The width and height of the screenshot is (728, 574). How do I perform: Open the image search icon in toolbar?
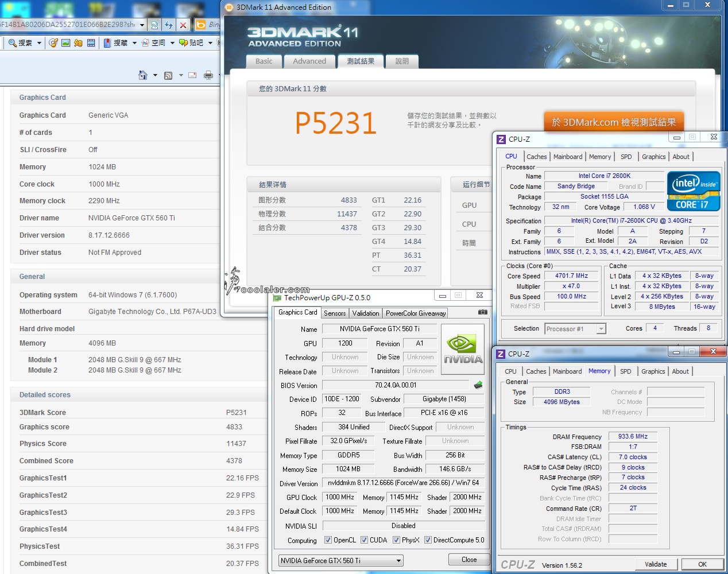(x=66, y=42)
